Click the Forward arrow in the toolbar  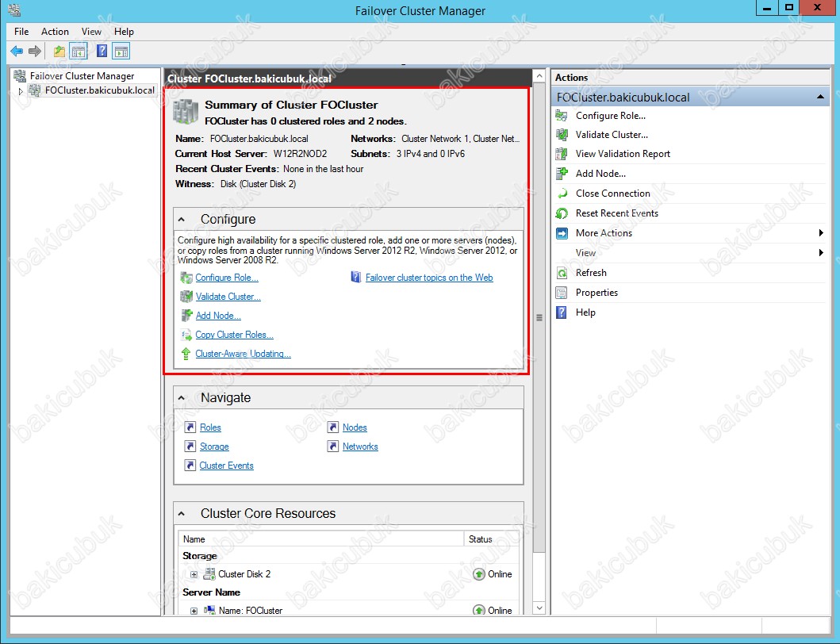click(x=35, y=52)
